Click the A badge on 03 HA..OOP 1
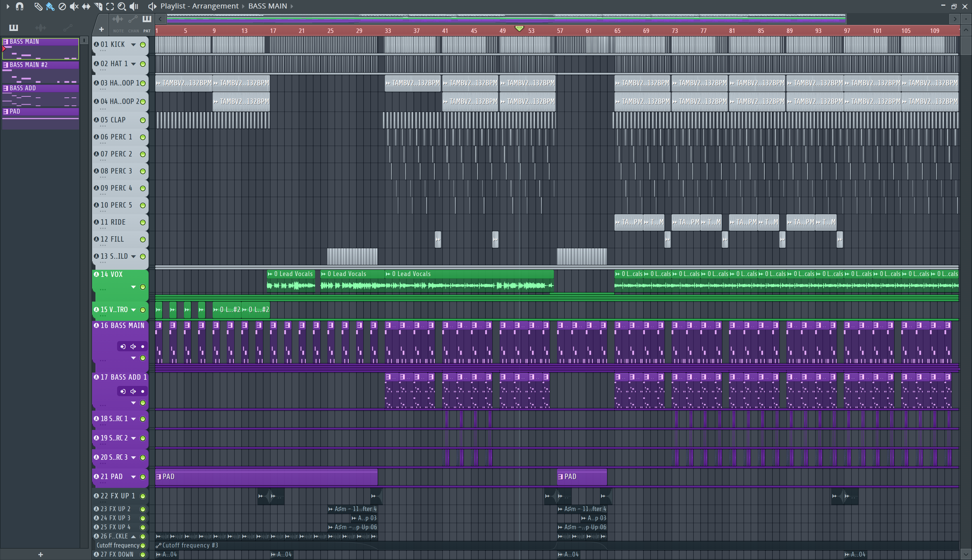Viewport: 972px width, 560px height. pyautogui.click(x=97, y=83)
